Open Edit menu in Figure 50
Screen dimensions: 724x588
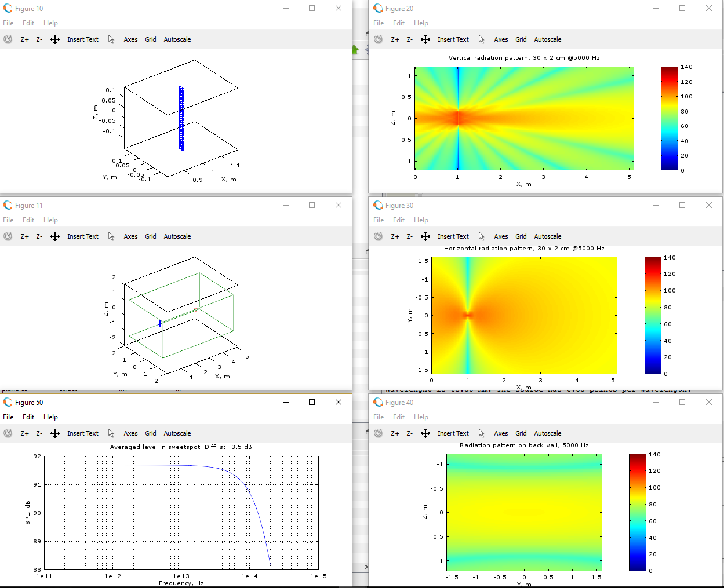pyautogui.click(x=28, y=417)
